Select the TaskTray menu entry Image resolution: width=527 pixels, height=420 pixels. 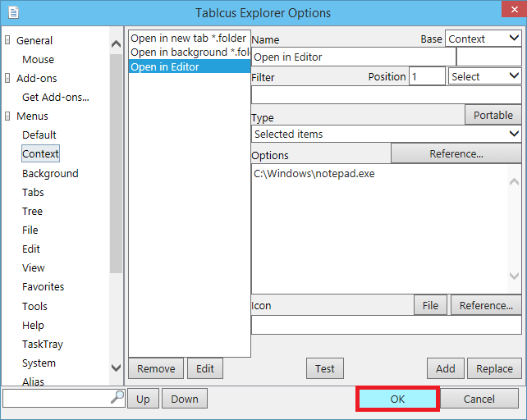pyautogui.click(x=43, y=344)
